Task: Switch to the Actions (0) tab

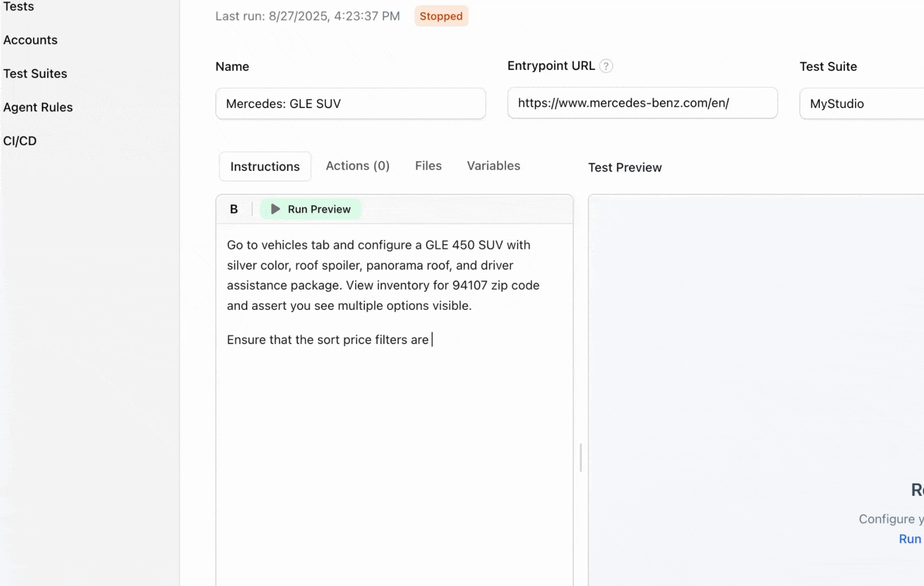Action: pyautogui.click(x=357, y=166)
